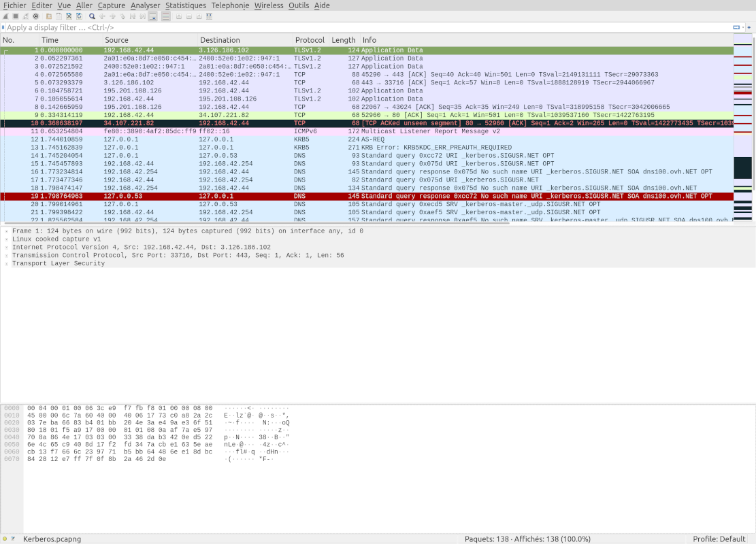
Task: Apply the display filter with the arrow button
Action: [736, 28]
